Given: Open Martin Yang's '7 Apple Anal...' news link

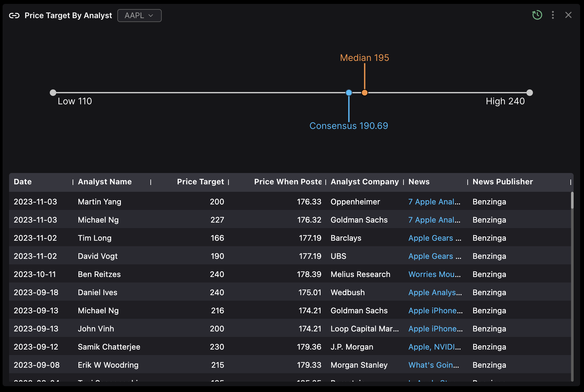Looking at the screenshot, I should point(434,202).
